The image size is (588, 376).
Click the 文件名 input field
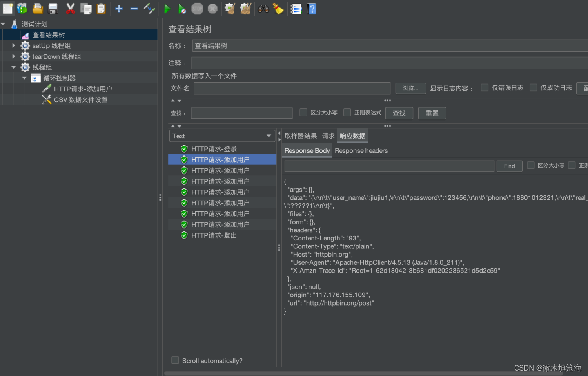(x=292, y=88)
